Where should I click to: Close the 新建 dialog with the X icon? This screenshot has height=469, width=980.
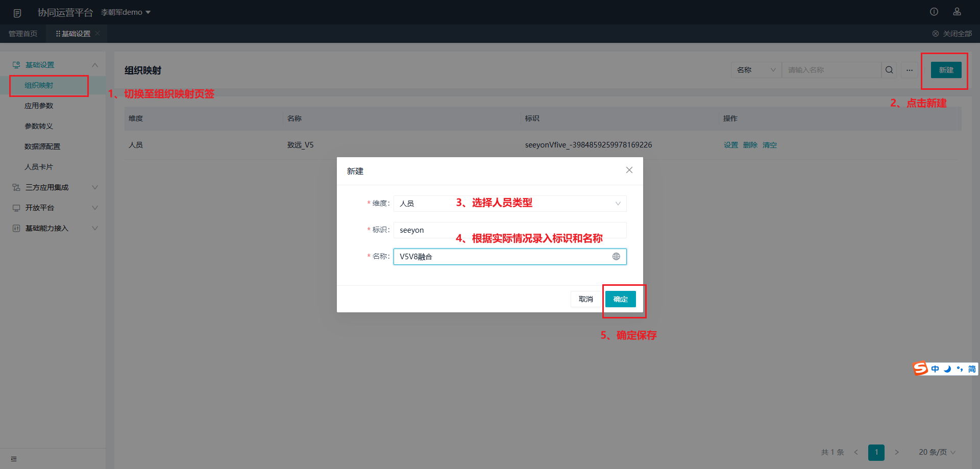click(629, 170)
